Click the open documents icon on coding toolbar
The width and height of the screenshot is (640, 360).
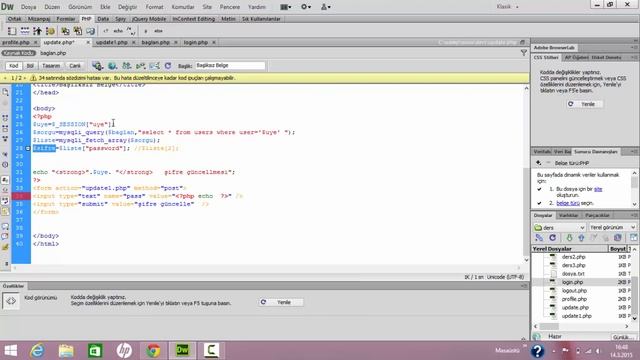coord(5,93)
